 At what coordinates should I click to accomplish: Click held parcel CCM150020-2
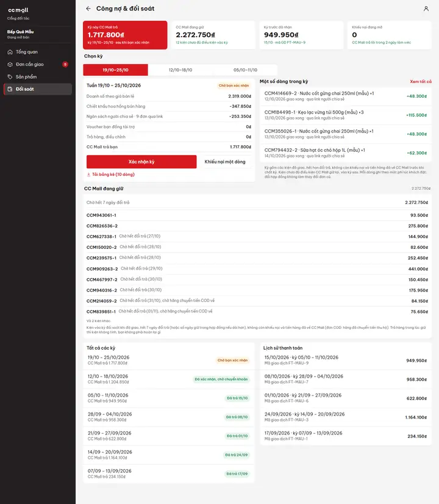(x=257, y=247)
